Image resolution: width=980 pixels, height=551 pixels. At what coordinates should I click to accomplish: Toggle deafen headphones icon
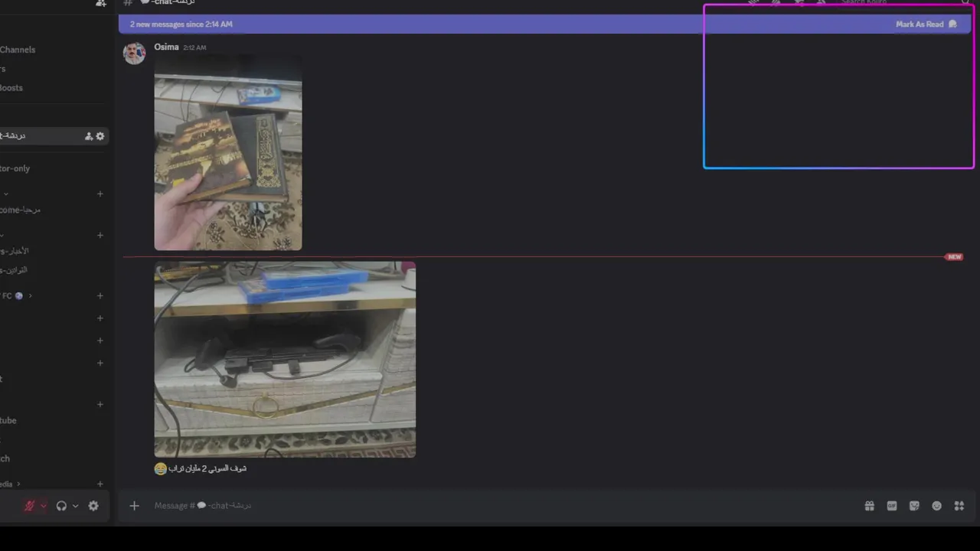[61, 506]
